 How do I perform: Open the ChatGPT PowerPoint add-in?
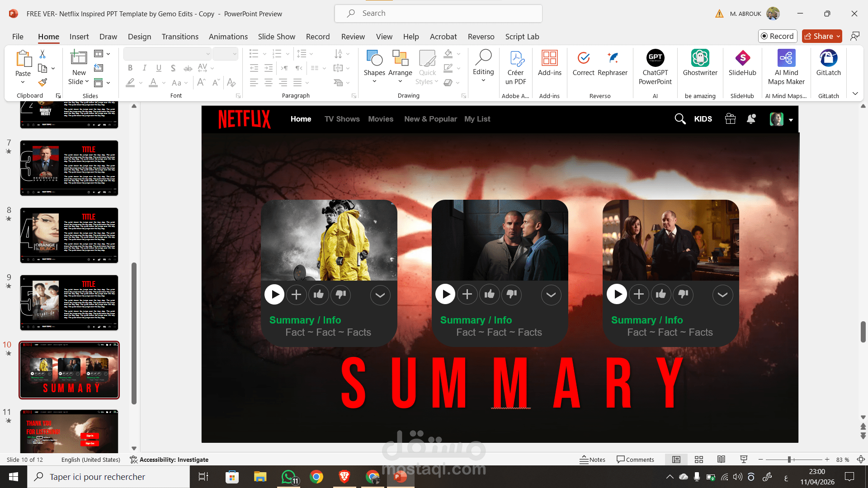[x=655, y=67]
